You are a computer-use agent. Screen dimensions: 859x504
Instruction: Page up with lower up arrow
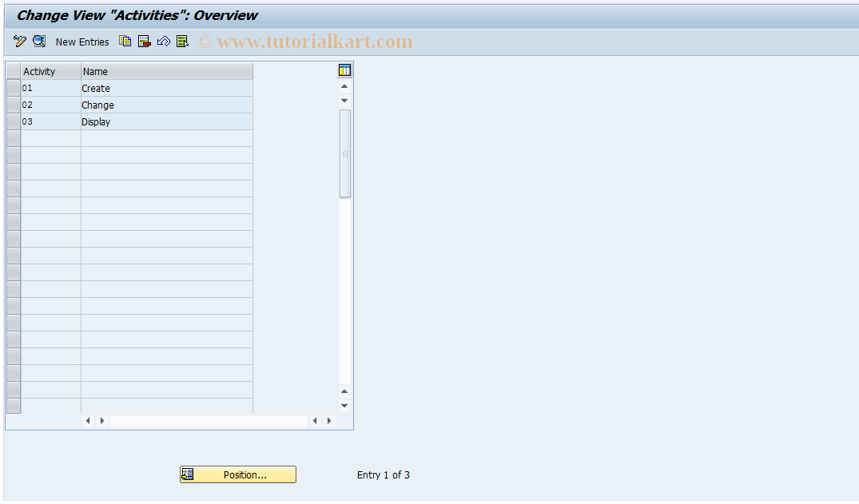(344, 391)
